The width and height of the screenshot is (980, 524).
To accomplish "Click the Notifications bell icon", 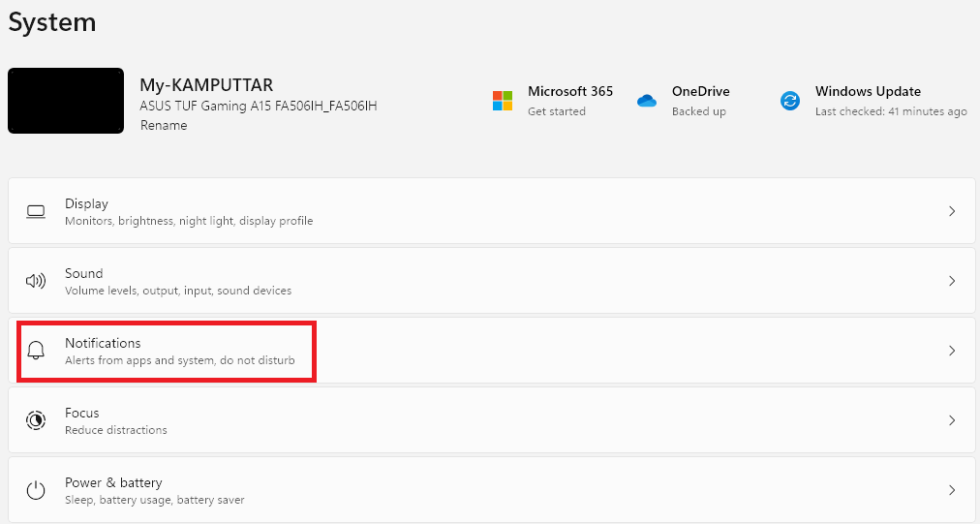I will point(36,351).
